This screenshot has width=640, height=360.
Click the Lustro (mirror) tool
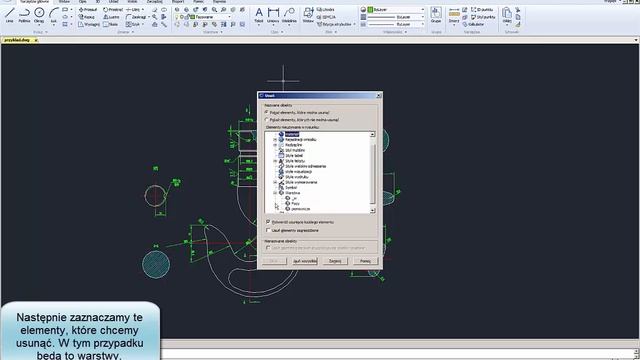tap(111, 17)
